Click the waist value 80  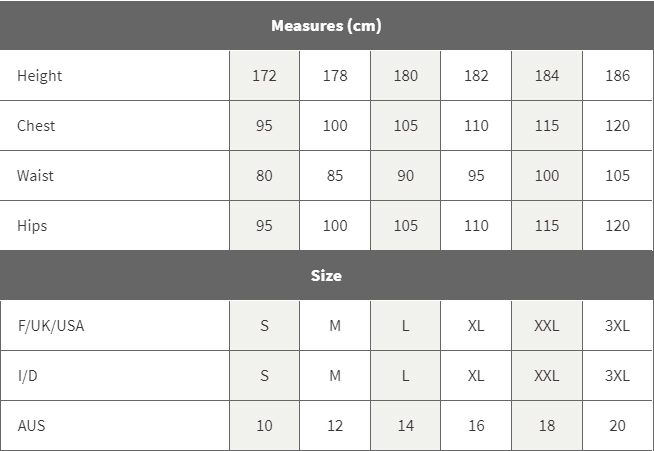pyautogui.click(x=264, y=176)
